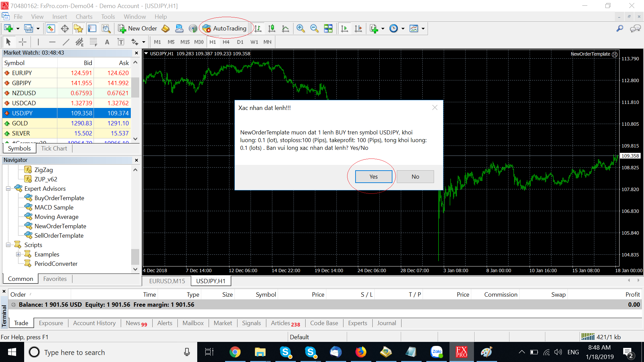644x362 pixels.
Task: Open the chart templates dropdown arrow
Action: click(423, 28)
